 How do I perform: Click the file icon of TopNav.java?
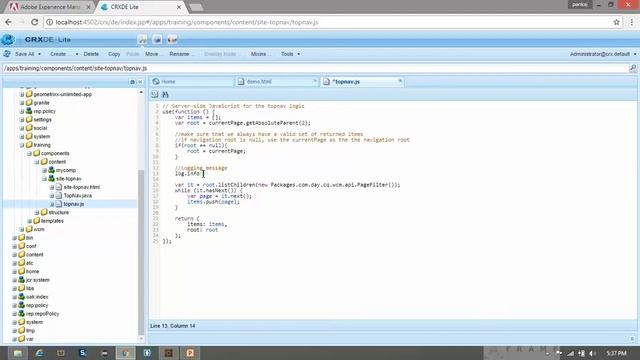coord(59,196)
